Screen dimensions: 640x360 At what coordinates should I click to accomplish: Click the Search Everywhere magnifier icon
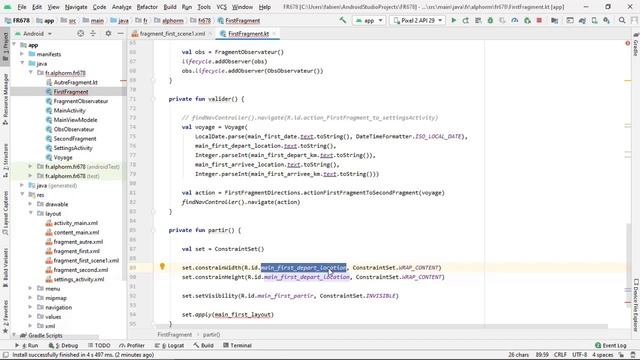622,20
